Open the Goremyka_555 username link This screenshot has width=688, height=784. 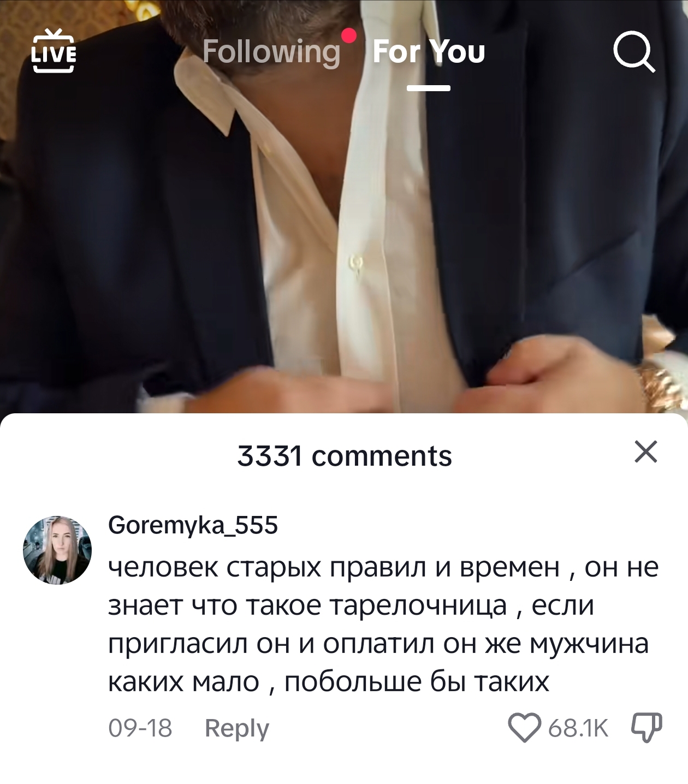193,525
